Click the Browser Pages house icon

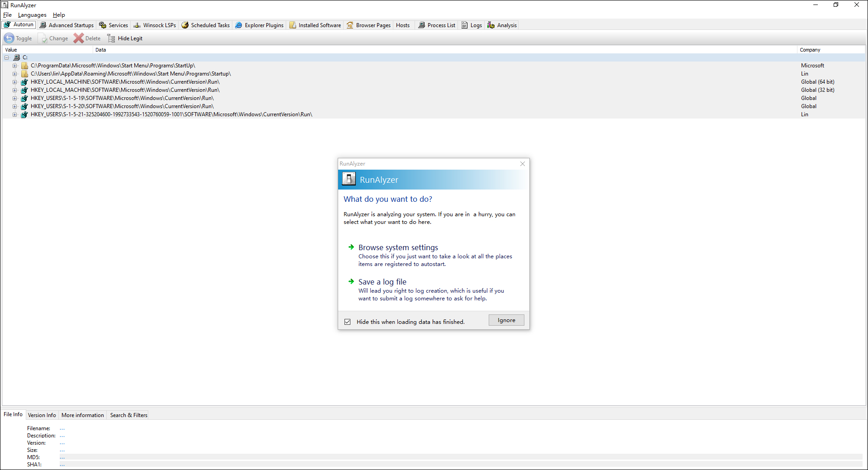click(350, 25)
